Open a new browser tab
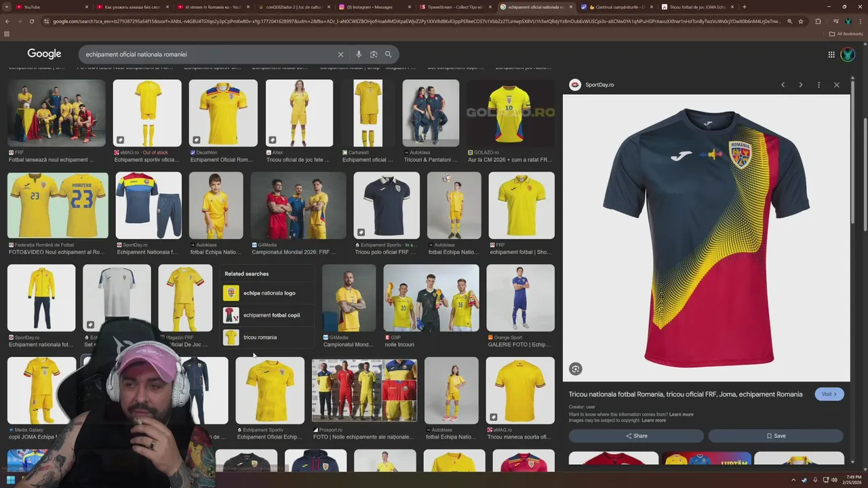The width and height of the screenshot is (868, 488). pyautogui.click(x=744, y=7)
